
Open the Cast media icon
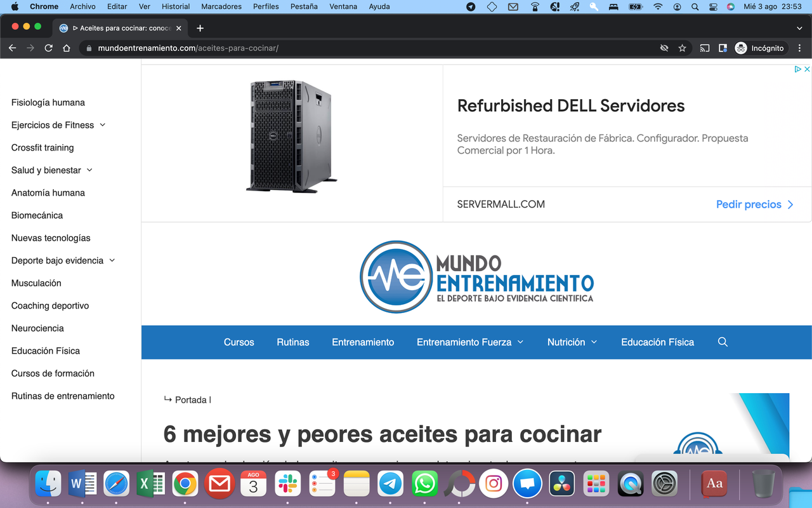705,48
